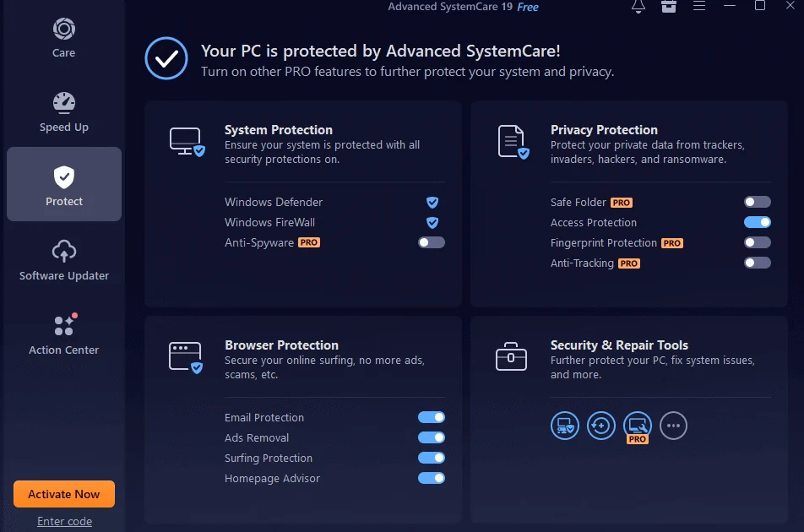
Task: Open the gift box promotion icon
Action: tap(669, 7)
